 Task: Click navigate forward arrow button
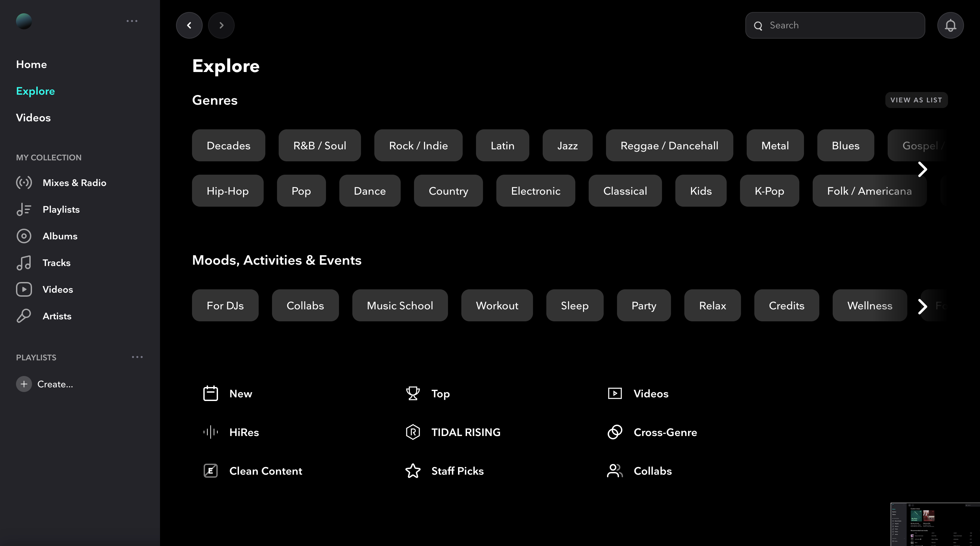(x=222, y=25)
